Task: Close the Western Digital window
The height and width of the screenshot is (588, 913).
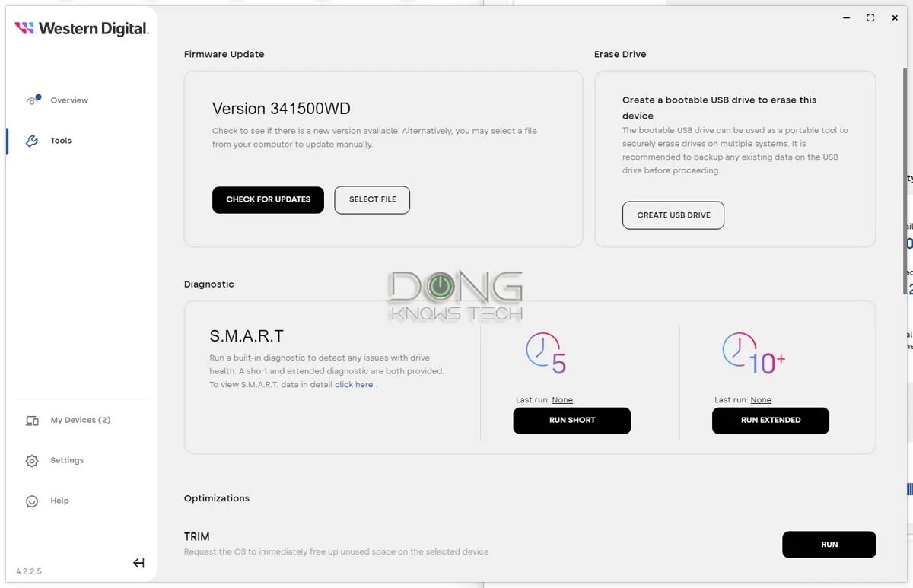Action: coord(895,17)
